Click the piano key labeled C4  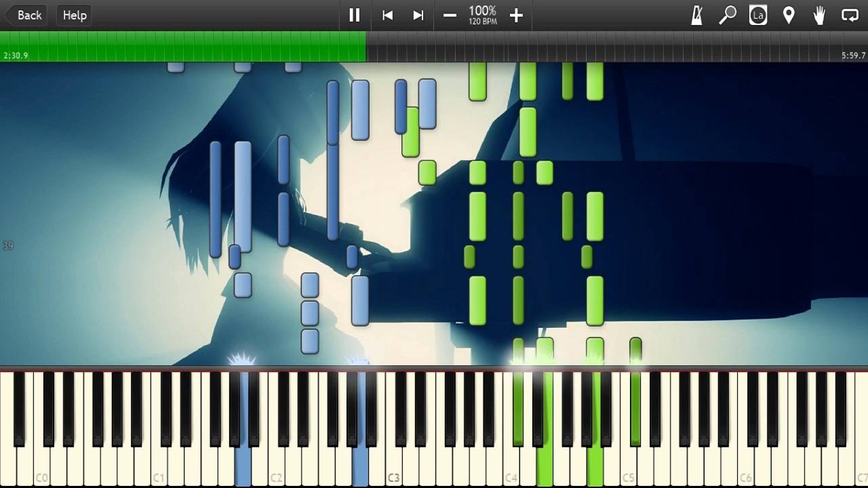[x=511, y=430]
